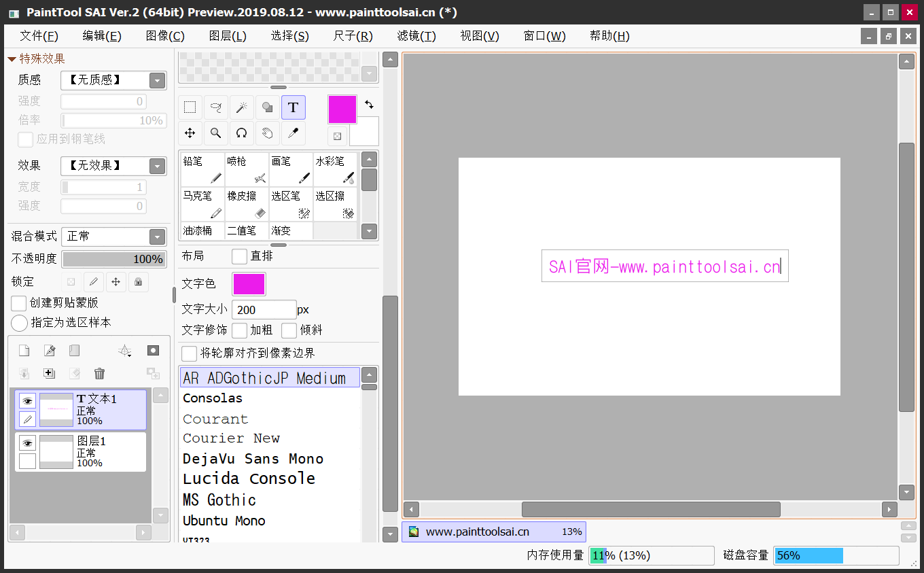Hide the 文本1 layer

pos(27,401)
